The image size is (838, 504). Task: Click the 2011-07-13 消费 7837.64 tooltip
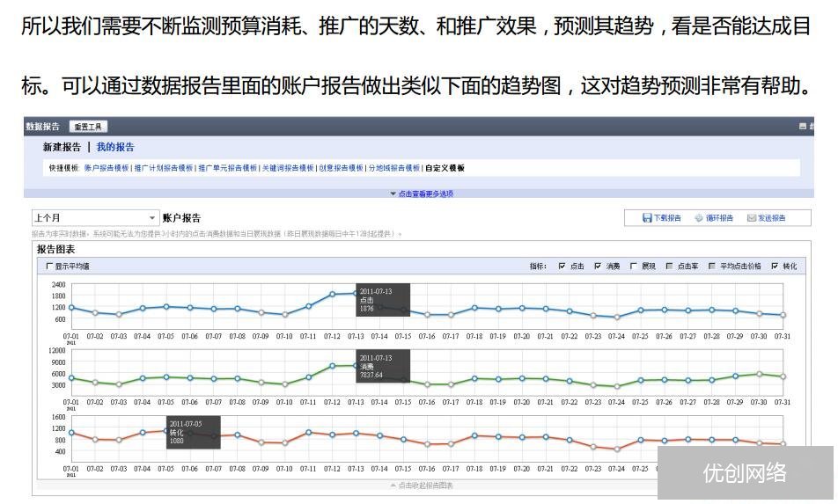pyautogui.click(x=383, y=366)
